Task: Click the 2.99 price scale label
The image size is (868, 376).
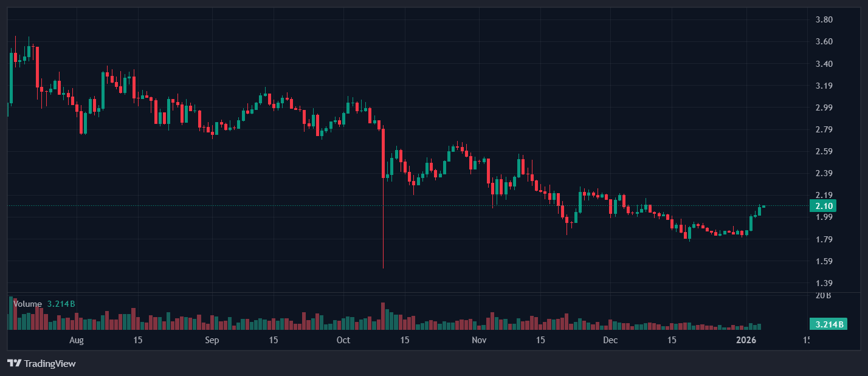Action: [x=824, y=108]
